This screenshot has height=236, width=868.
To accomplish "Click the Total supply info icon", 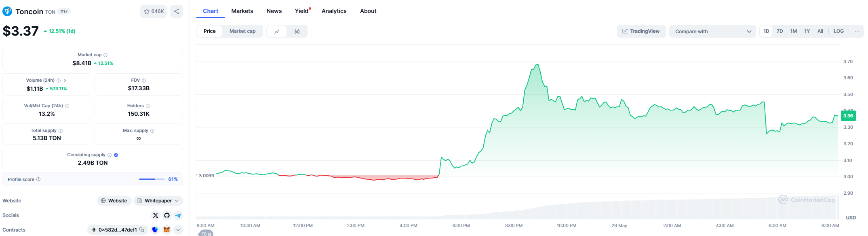I will (x=61, y=131).
